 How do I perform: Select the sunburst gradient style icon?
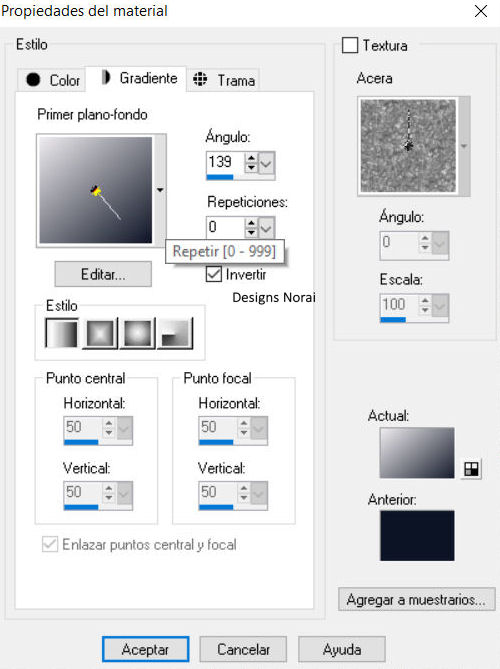(x=138, y=333)
